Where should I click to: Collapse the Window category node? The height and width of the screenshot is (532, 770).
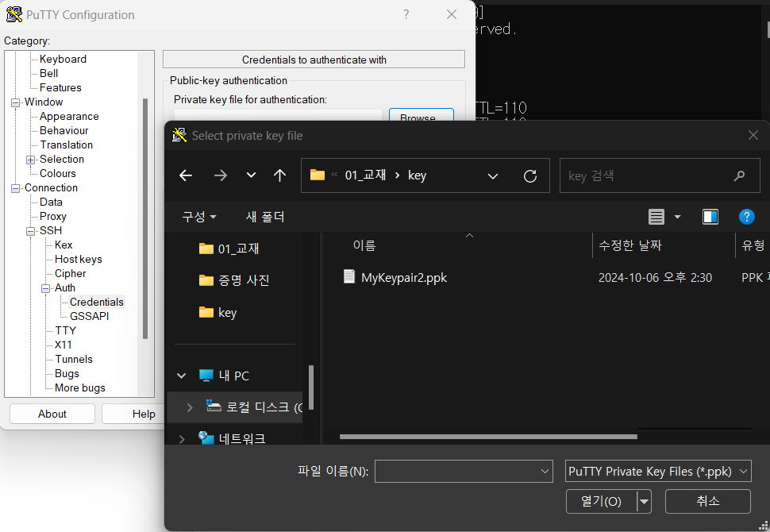point(16,102)
